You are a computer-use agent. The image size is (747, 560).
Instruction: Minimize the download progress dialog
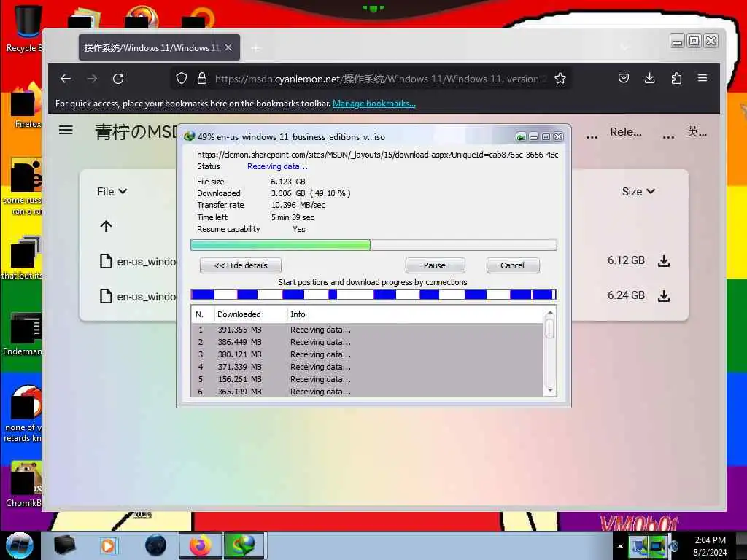tap(533, 137)
